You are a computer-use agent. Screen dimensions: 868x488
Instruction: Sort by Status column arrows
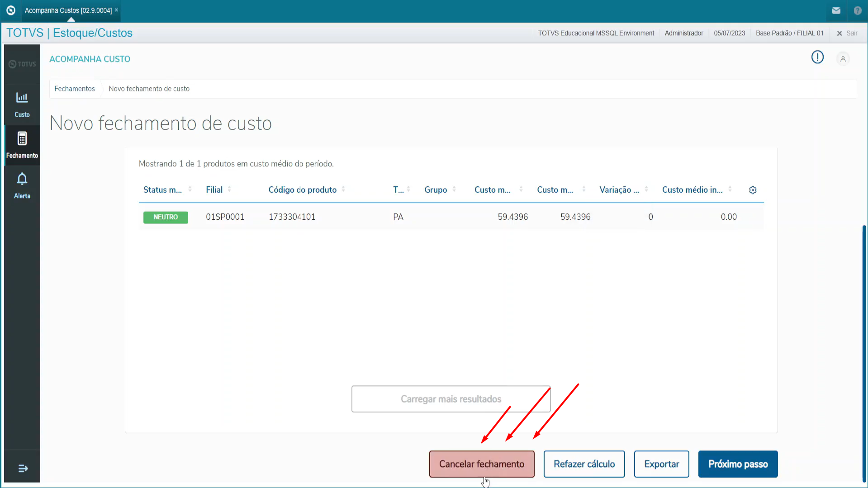coord(190,190)
